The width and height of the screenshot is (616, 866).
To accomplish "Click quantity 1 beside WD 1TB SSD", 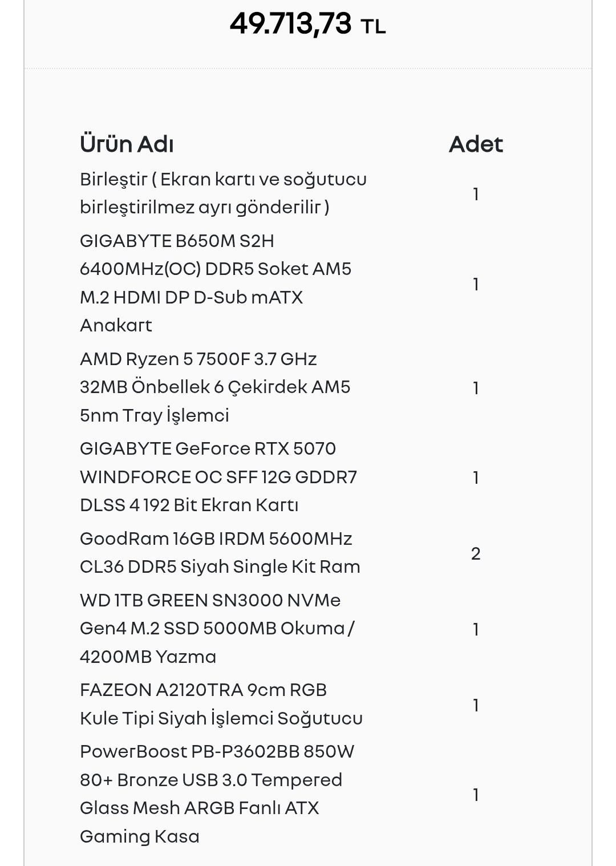I will pos(476,629).
